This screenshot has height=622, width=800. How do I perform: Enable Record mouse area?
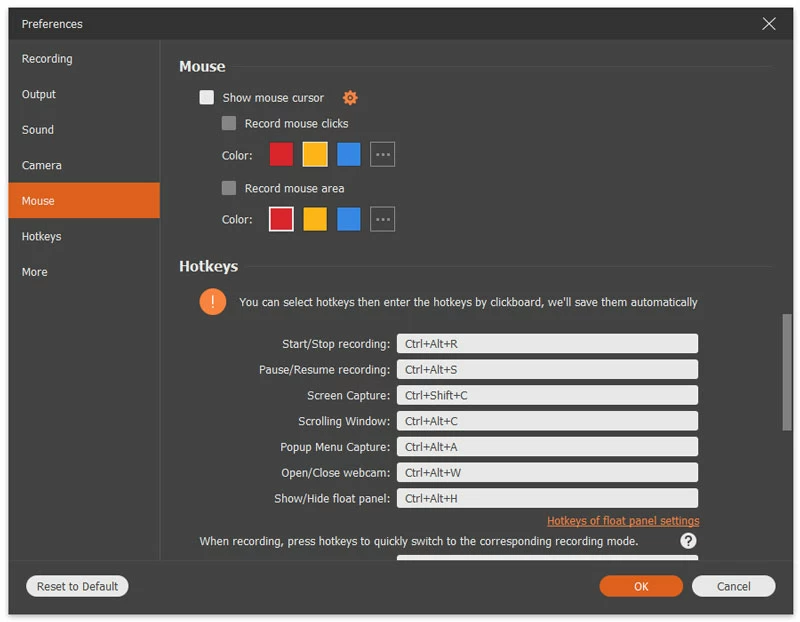[228, 188]
